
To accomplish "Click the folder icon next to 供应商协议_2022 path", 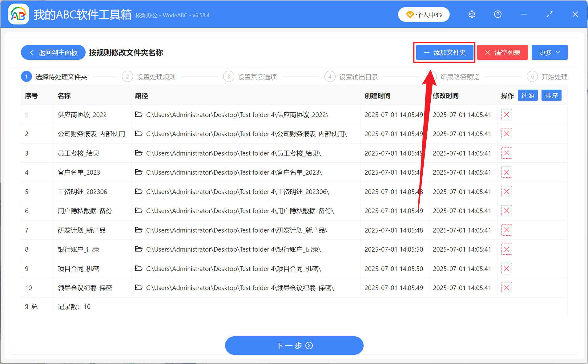I will point(139,114).
